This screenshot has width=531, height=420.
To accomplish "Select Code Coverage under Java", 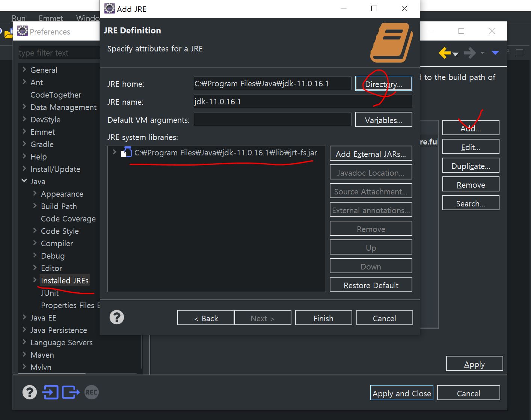I will pos(68,218).
